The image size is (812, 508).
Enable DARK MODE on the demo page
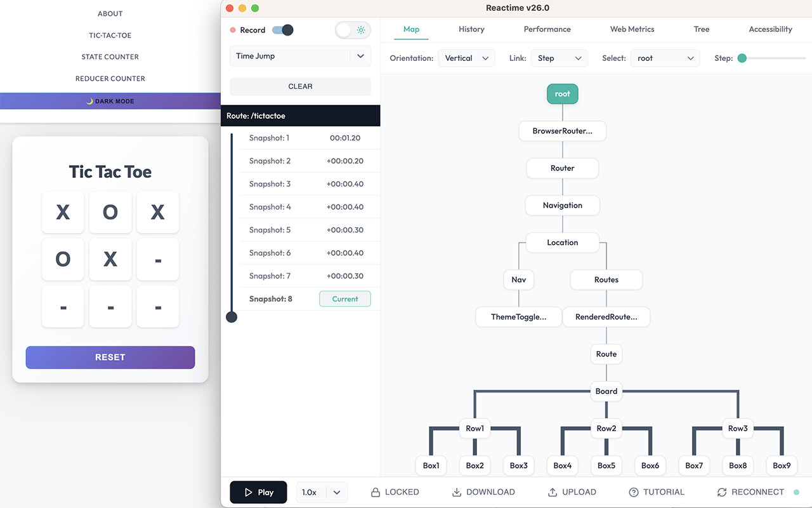110,101
